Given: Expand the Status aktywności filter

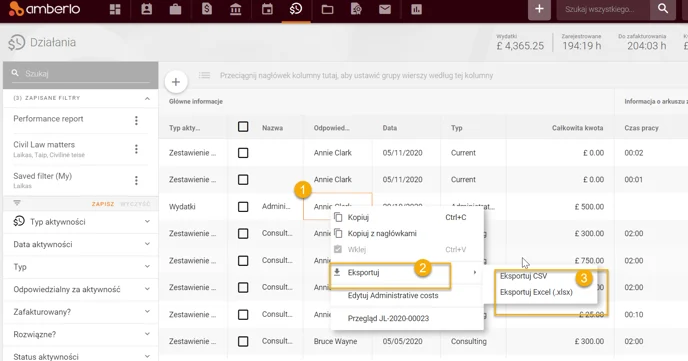Looking at the screenshot, I should 147,356.
